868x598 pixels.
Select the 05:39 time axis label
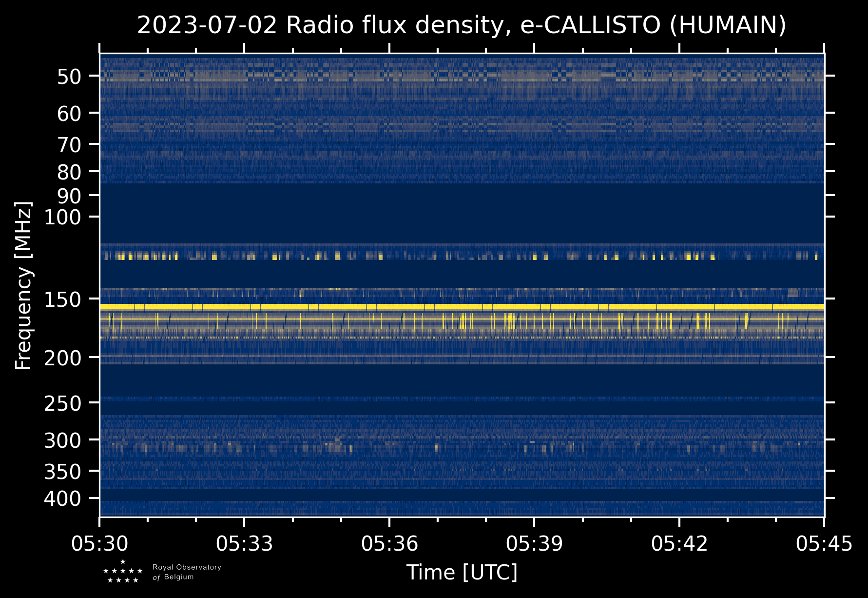click(x=534, y=543)
